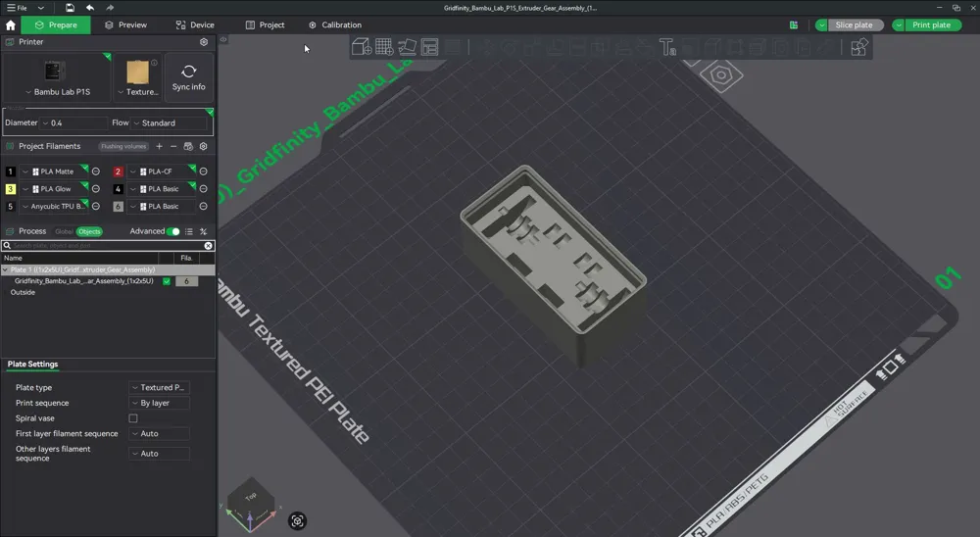The height and width of the screenshot is (537, 980).
Task: Click the Slice plate button
Action: coord(854,25)
